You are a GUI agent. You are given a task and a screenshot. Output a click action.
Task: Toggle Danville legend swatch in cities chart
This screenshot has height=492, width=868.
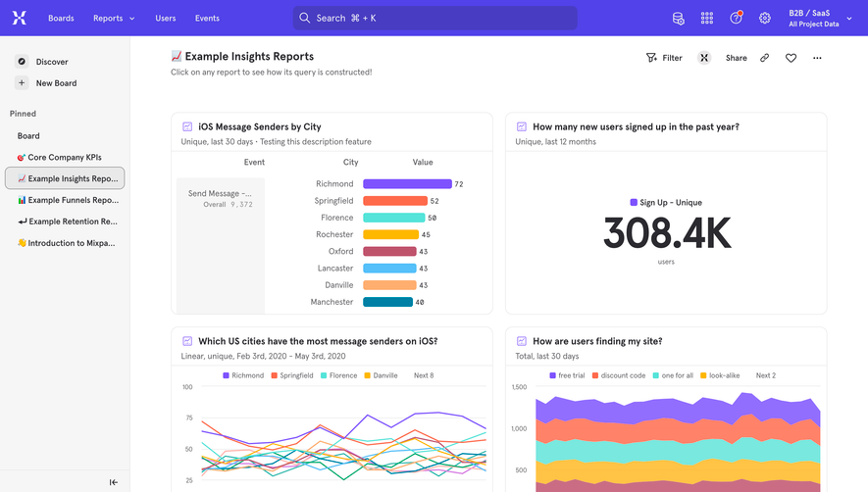(x=367, y=375)
